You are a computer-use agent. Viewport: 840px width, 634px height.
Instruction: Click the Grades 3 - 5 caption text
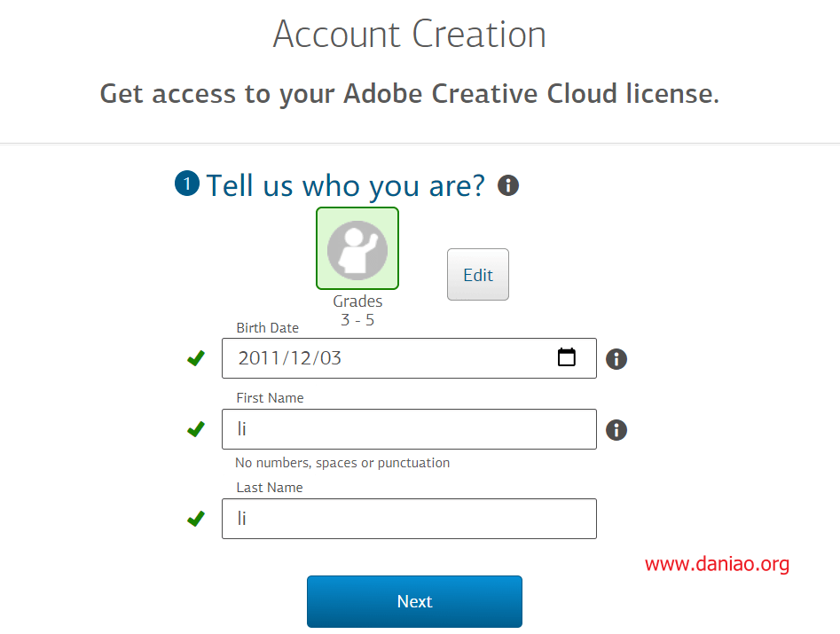click(x=357, y=310)
